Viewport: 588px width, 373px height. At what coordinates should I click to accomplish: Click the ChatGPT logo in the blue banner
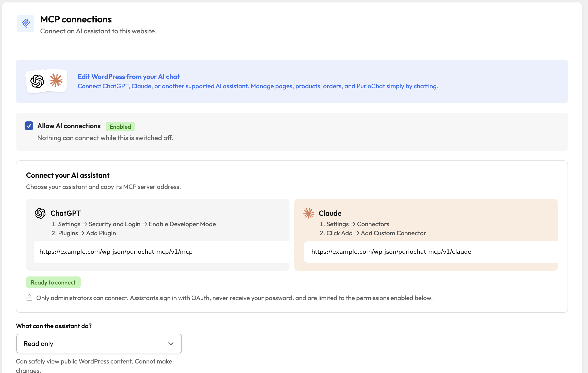(x=37, y=81)
